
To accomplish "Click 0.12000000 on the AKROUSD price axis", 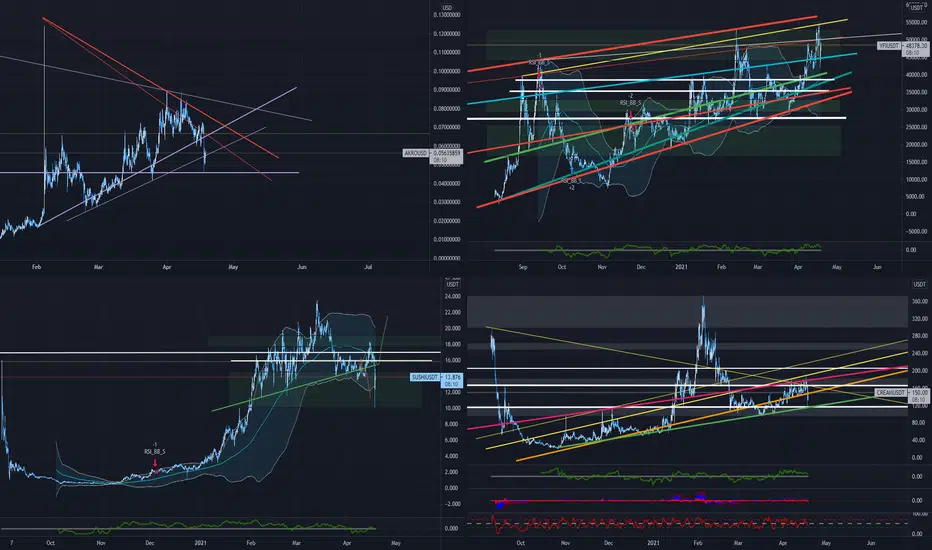I will pos(447,34).
